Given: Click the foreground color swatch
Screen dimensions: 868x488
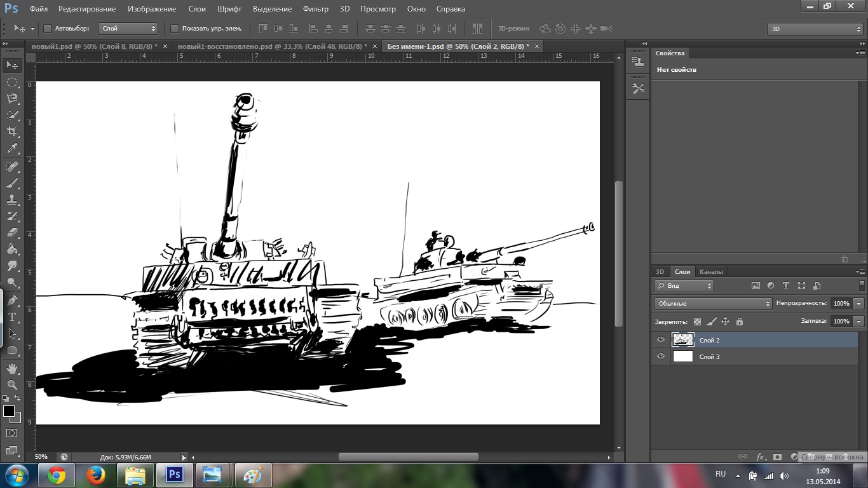Looking at the screenshot, I should tap(9, 412).
